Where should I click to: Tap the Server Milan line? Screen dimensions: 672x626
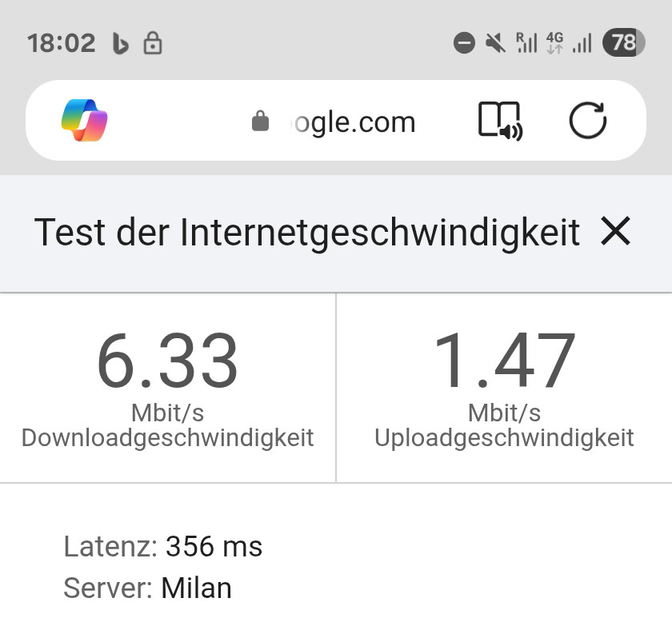click(148, 588)
